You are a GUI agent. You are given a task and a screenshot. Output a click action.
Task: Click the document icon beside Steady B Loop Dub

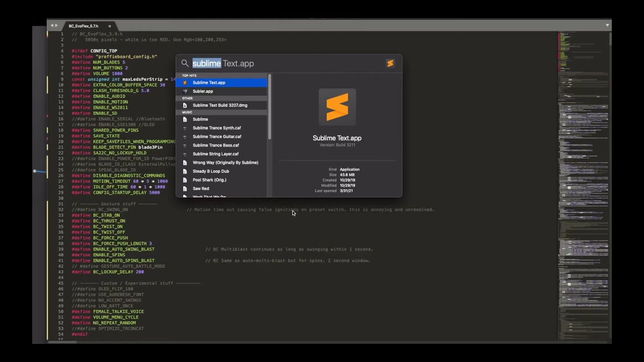pyautogui.click(x=185, y=171)
